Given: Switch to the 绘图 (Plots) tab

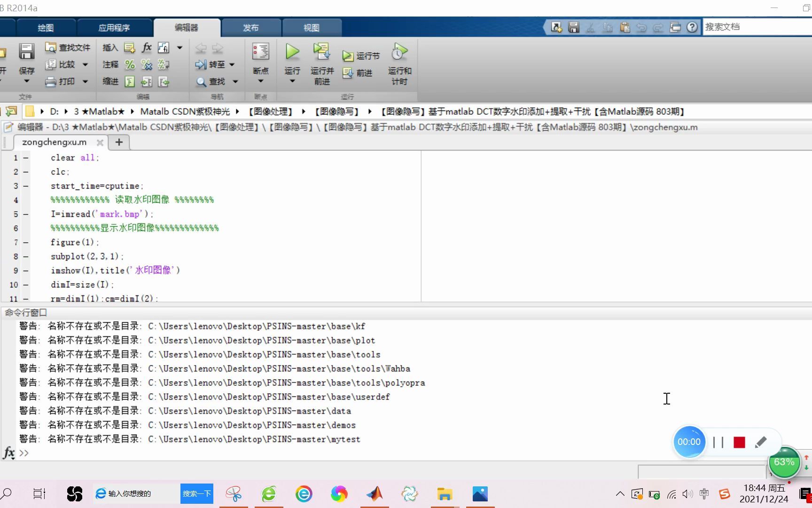Looking at the screenshot, I should pos(46,28).
